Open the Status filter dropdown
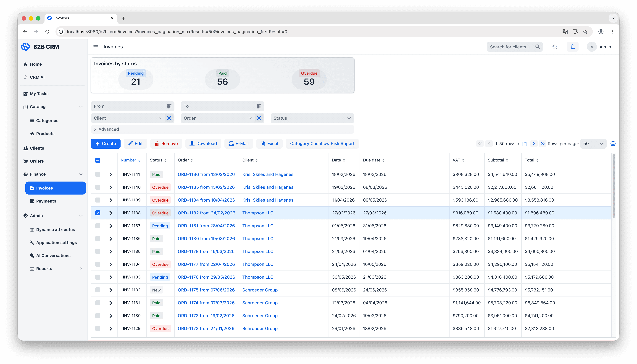 [312, 118]
